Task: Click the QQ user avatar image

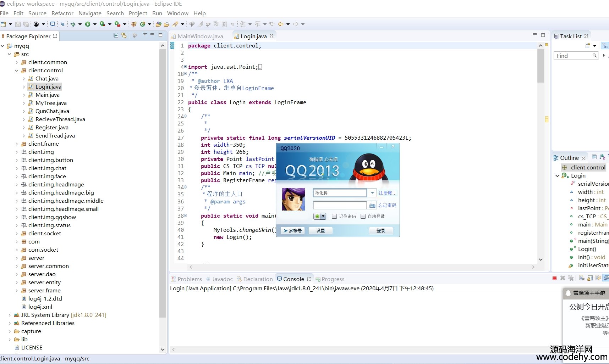Action: tap(293, 199)
